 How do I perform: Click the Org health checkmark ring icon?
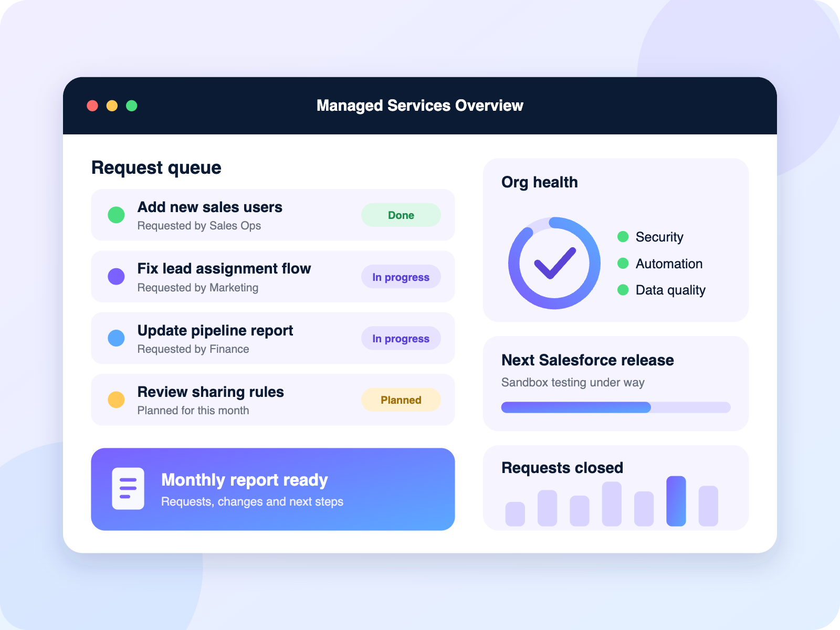[554, 263]
